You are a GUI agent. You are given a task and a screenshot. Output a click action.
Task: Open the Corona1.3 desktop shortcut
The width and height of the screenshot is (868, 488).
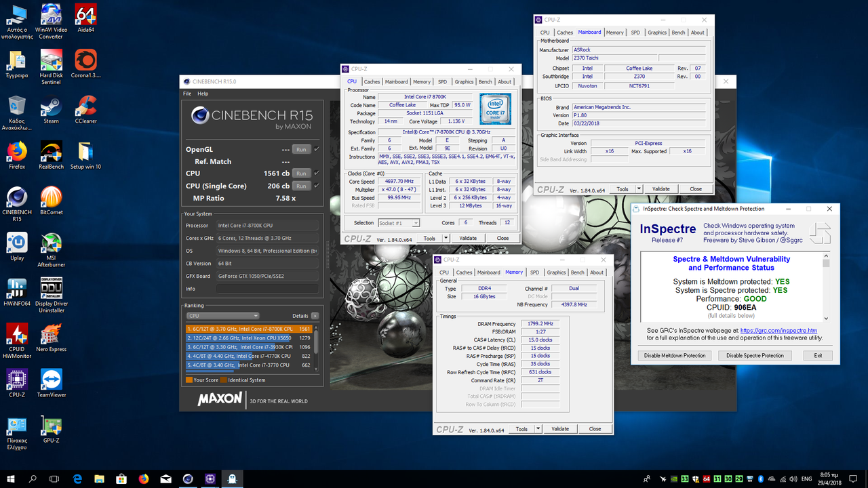pos(85,64)
